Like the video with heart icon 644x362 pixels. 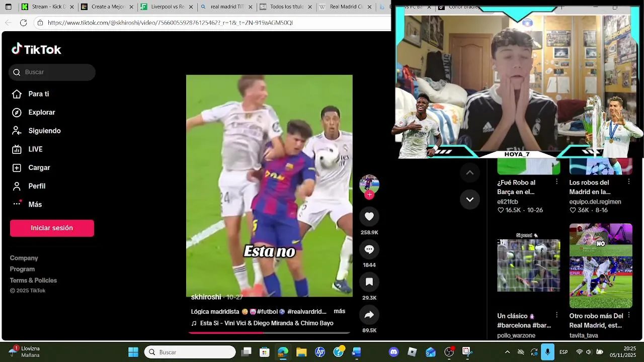[x=369, y=216]
